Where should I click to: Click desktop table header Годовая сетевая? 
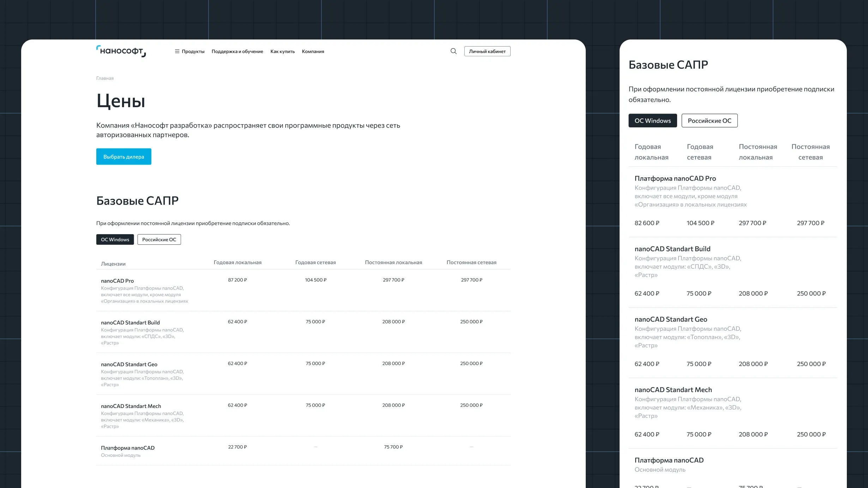[x=315, y=262]
